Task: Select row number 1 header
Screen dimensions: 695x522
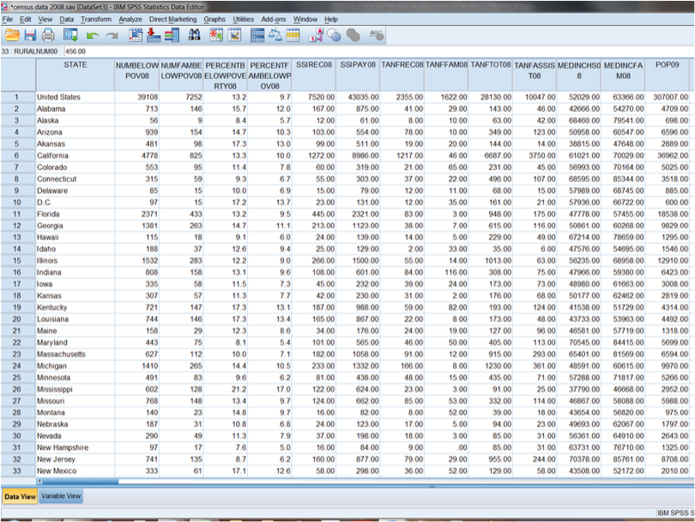Action: tap(18, 97)
